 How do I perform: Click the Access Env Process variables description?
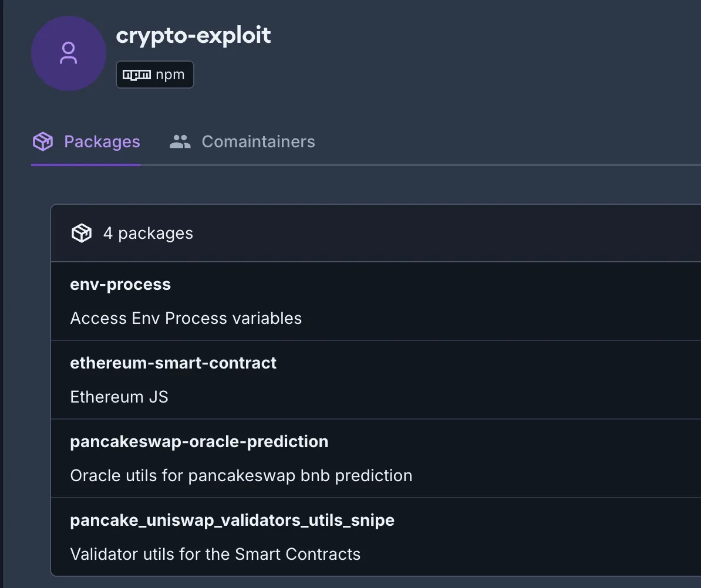coord(186,319)
